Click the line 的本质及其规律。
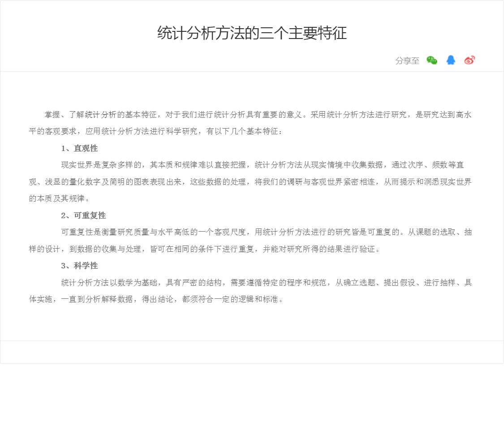This screenshot has width=504, height=448. pyautogui.click(x=59, y=198)
